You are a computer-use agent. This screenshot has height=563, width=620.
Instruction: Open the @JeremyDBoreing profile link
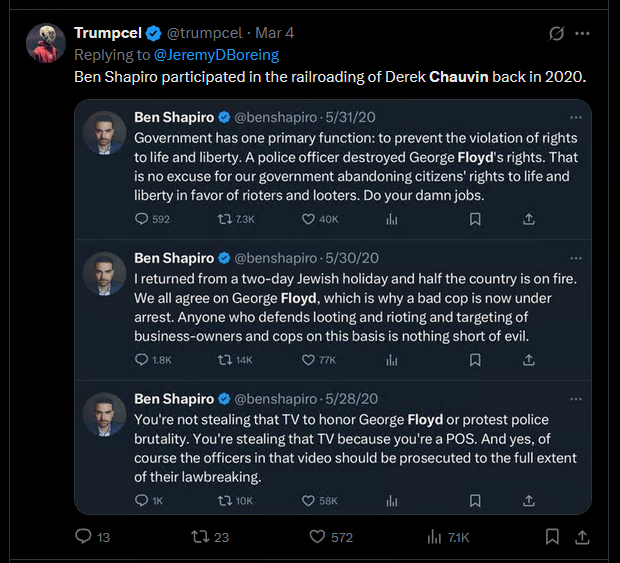[x=216, y=55]
